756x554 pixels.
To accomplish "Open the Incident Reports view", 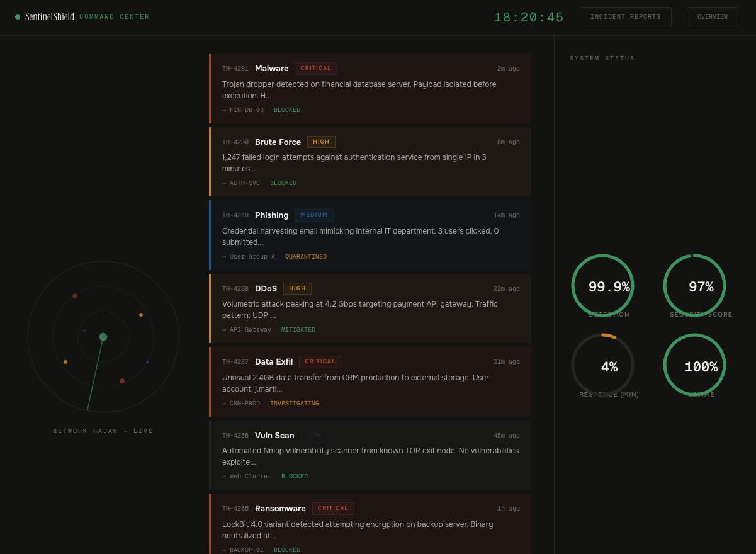I will pos(625,17).
